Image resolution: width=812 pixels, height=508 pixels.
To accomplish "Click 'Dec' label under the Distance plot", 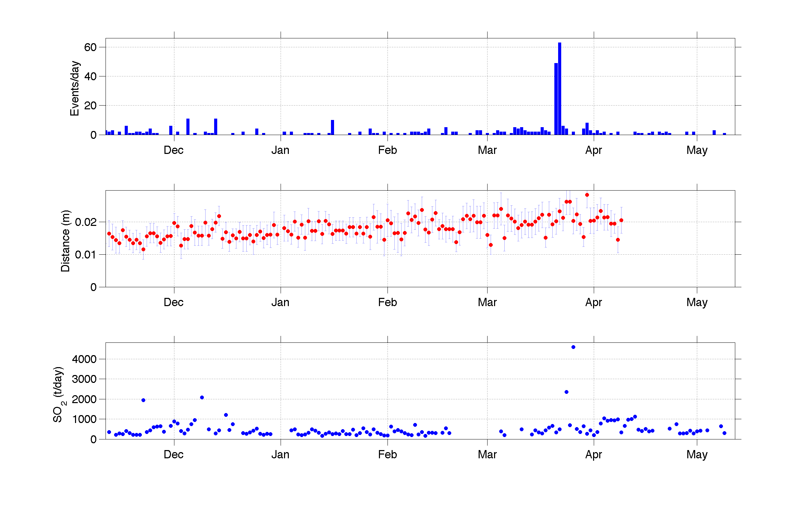I will click(x=174, y=302).
